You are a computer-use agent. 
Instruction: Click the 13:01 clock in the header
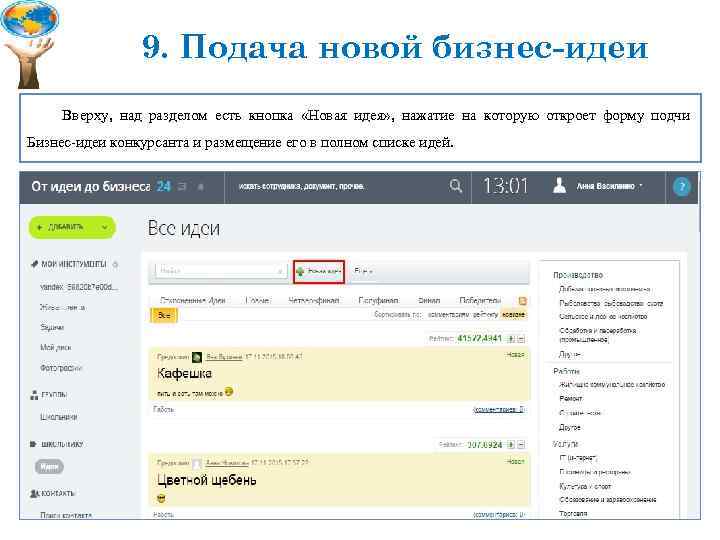coord(505,186)
